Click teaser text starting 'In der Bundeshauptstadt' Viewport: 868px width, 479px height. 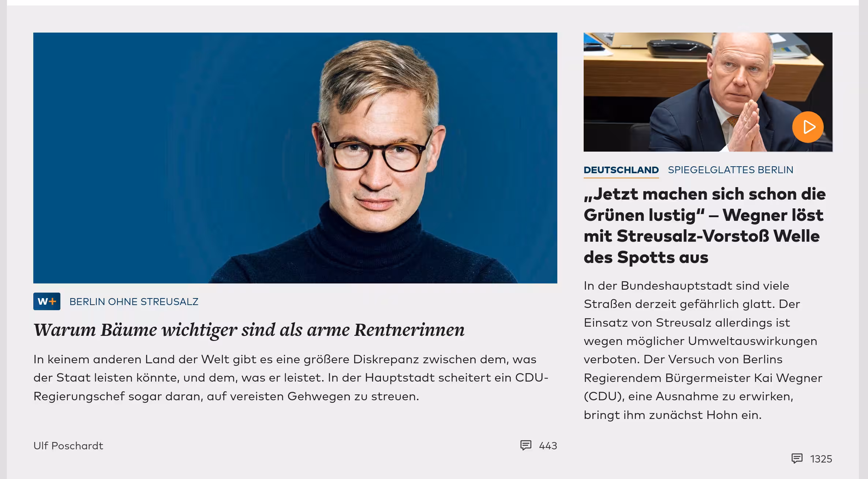[x=703, y=350]
